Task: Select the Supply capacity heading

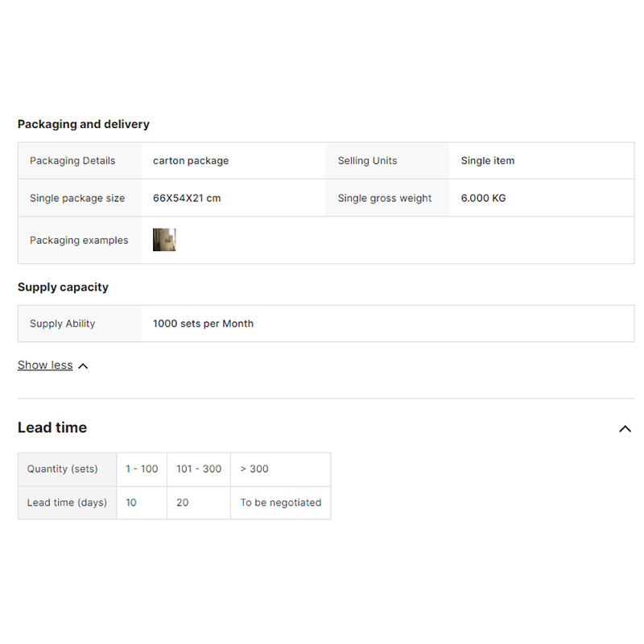Action: [63, 287]
